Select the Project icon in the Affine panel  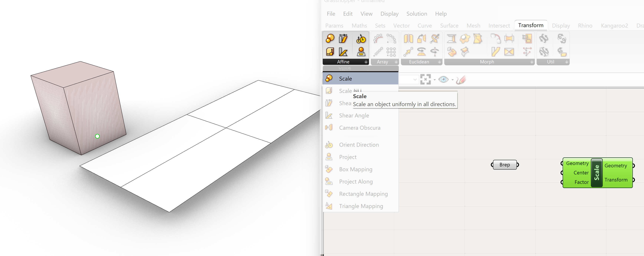coord(361,52)
